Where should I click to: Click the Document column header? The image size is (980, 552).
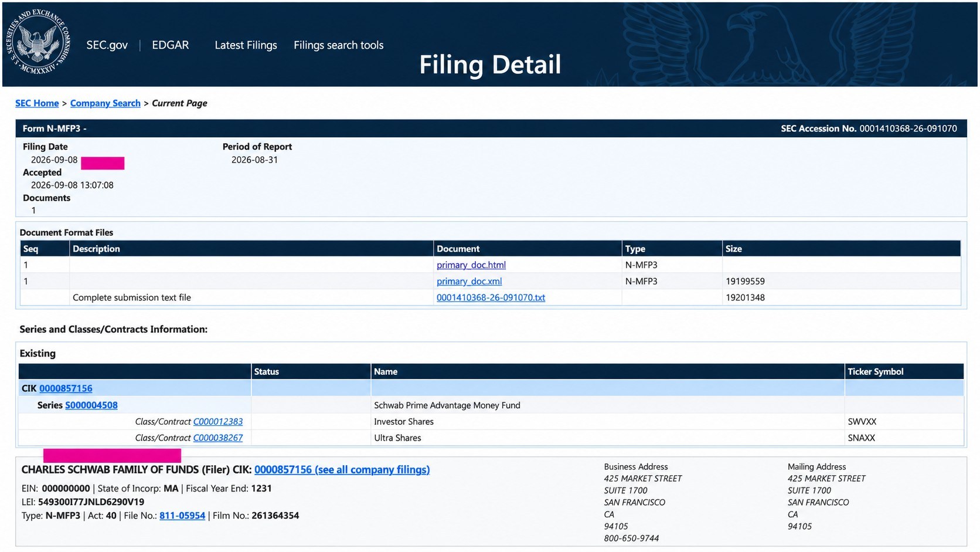(x=458, y=249)
